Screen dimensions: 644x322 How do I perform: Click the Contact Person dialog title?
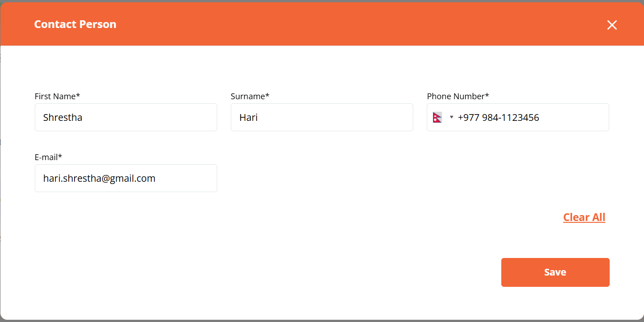pyautogui.click(x=75, y=24)
